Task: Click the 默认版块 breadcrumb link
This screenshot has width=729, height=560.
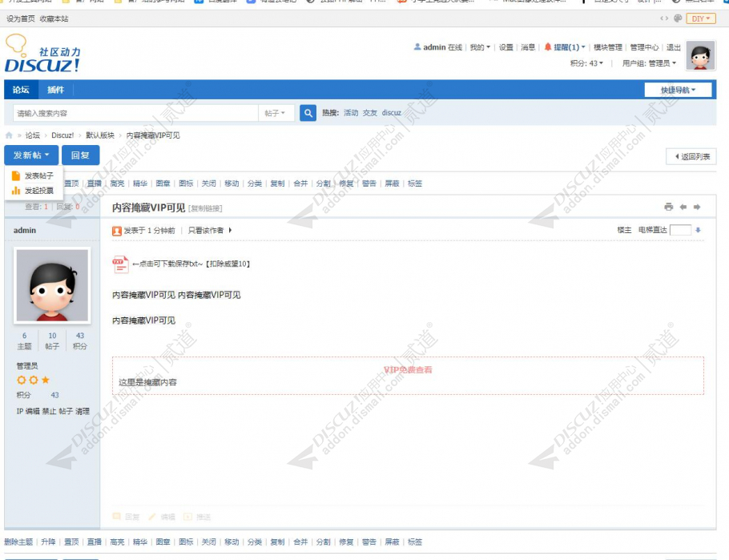Action: [x=100, y=135]
